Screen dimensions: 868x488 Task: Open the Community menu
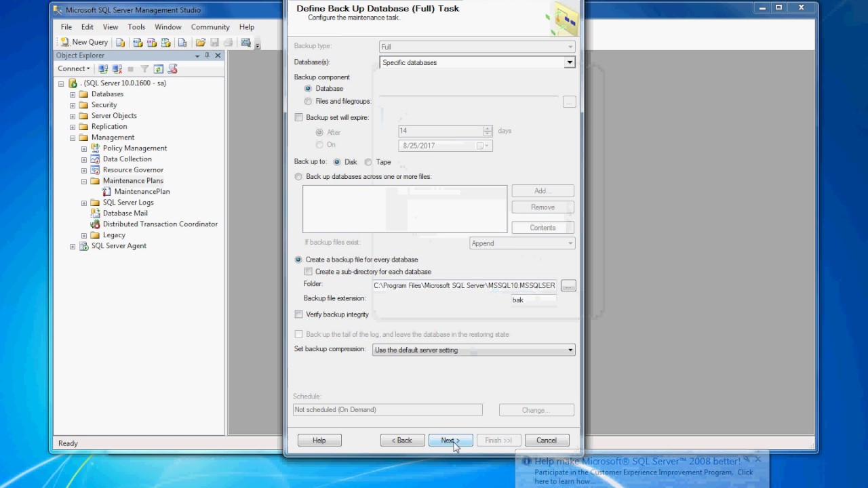tap(210, 27)
